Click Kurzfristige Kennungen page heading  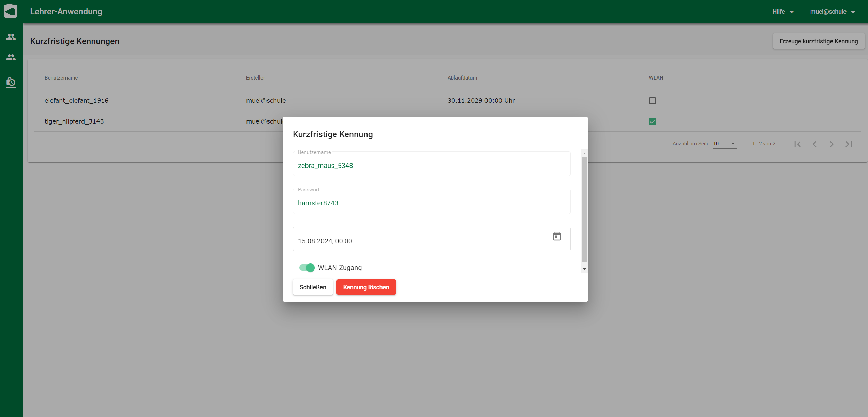pos(75,41)
